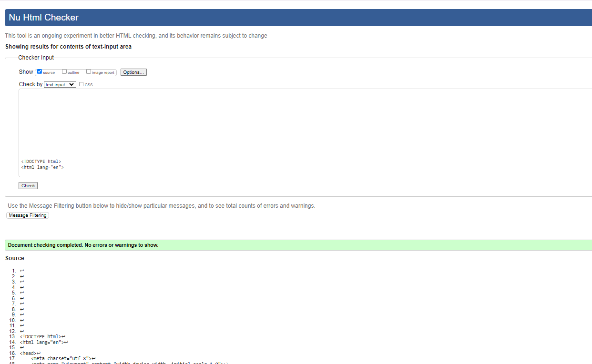
Task: Enable the image report checkbox
Action: tap(89, 72)
